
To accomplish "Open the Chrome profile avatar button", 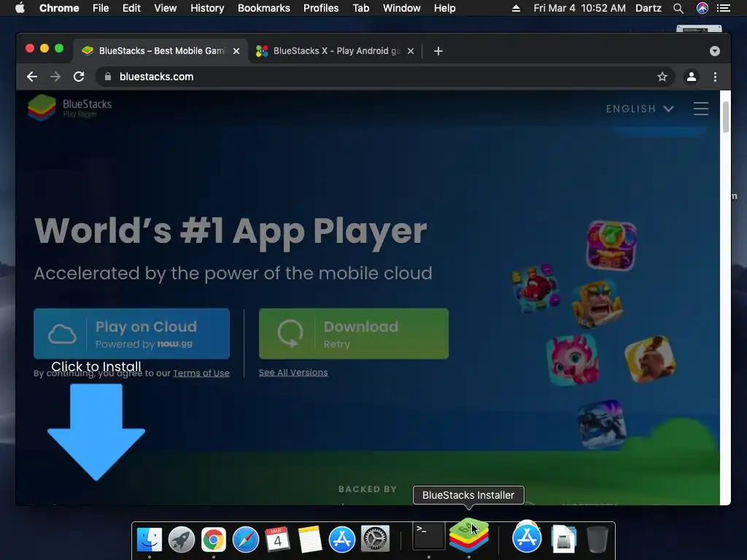I will [x=692, y=77].
